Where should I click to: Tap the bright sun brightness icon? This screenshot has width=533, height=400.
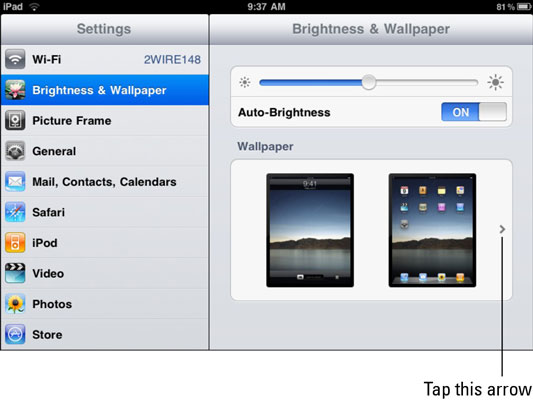[x=495, y=82]
